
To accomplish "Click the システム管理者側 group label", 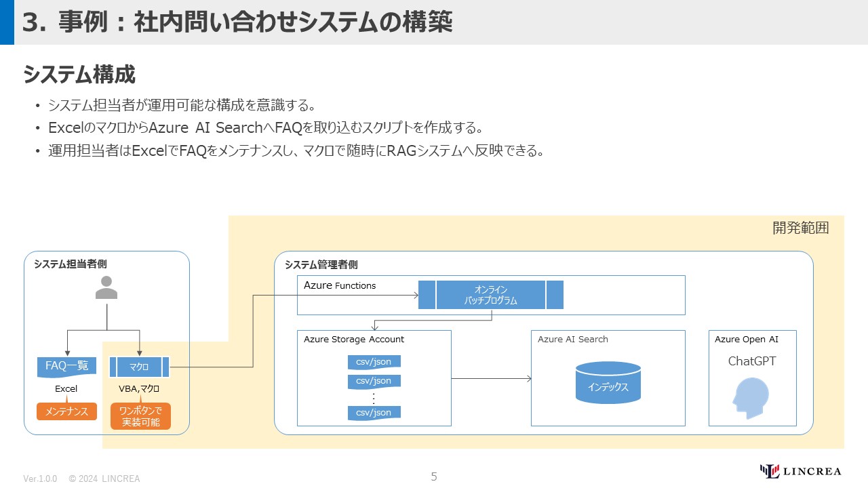I will tap(321, 264).
